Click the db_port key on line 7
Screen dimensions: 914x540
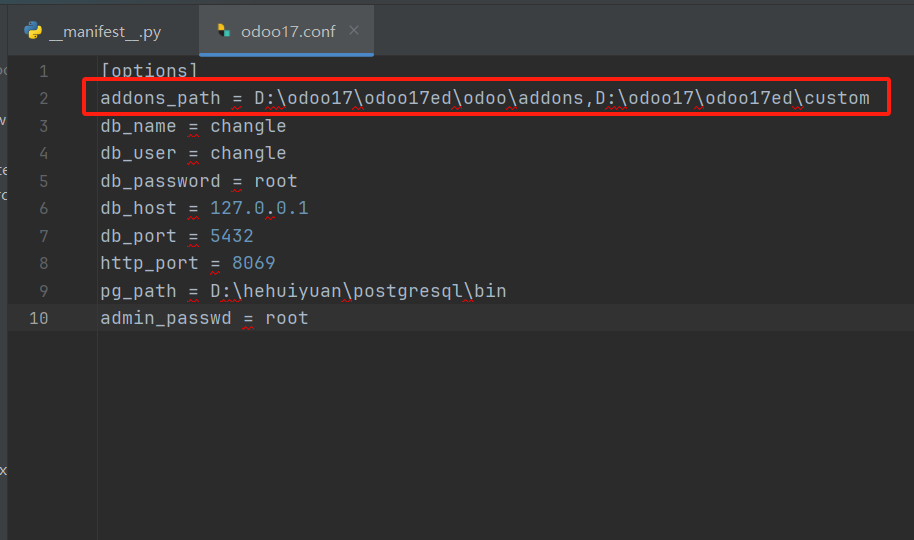[138, 236]
